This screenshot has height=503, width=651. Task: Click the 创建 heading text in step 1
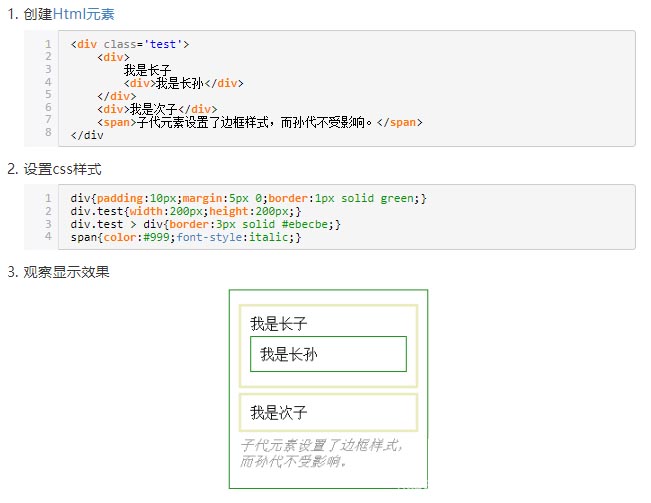(x=37, y=15)
